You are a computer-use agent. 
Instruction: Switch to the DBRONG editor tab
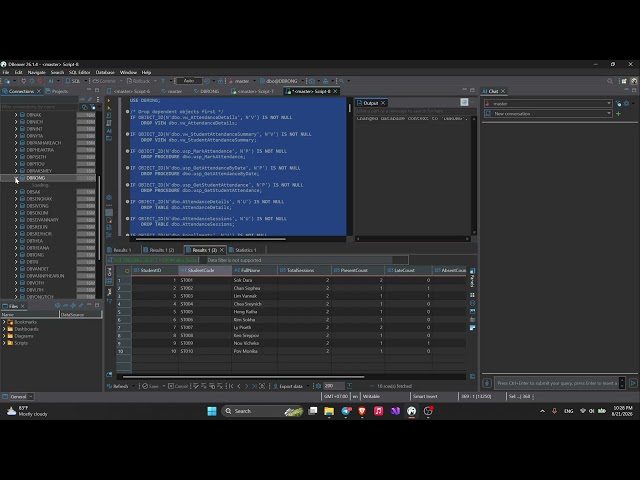207,91
